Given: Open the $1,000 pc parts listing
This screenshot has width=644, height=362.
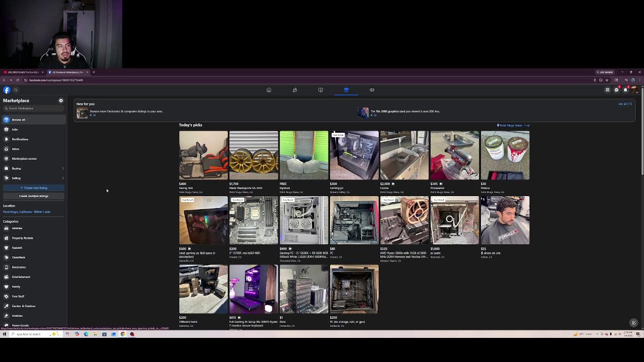Looking at the screenshot, I should (x=455, y=227).
